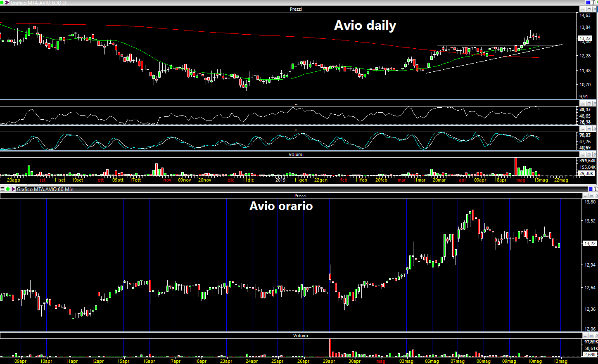Image resolution: width=598 pixels, height=364 pixels.
Task: Click the 48,65 value on the RSI axis
Action: click(x=585, y=116)
